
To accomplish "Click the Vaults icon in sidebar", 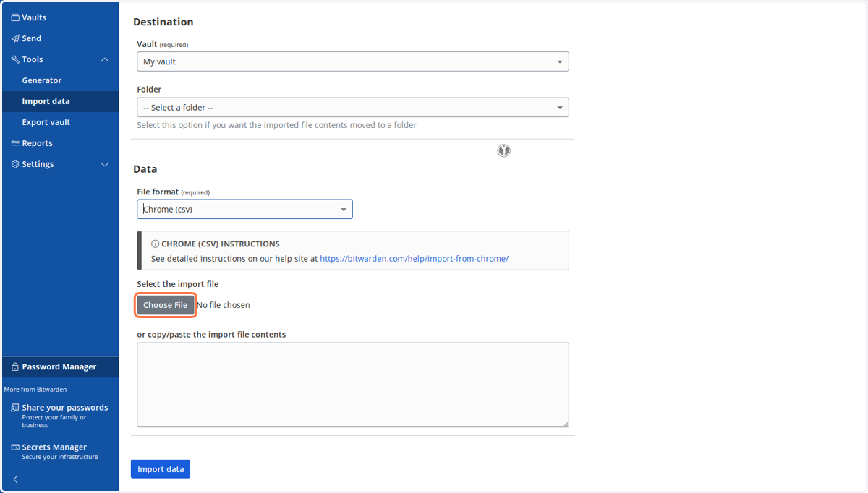I will coord(15,17).
